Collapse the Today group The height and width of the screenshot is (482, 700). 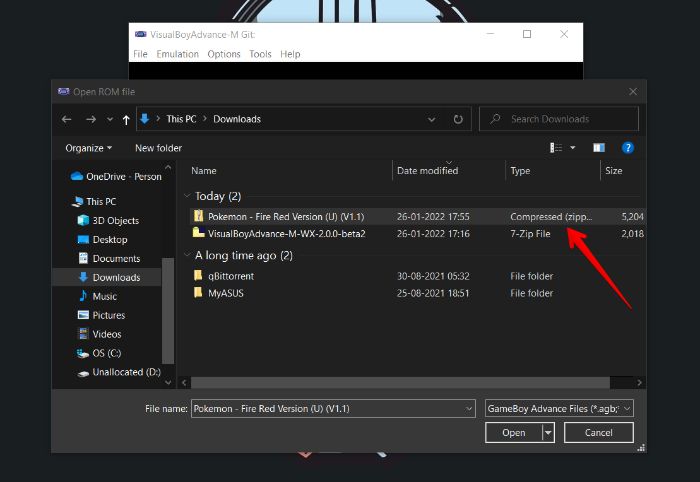(187, 197)
